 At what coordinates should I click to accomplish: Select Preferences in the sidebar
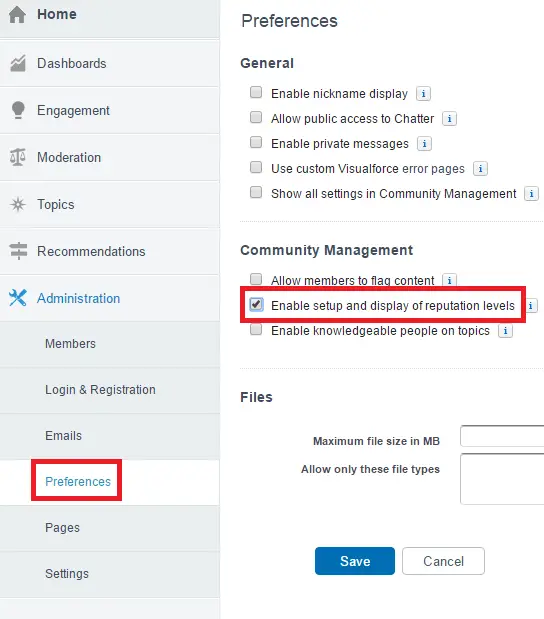click(x=78, y=482)
